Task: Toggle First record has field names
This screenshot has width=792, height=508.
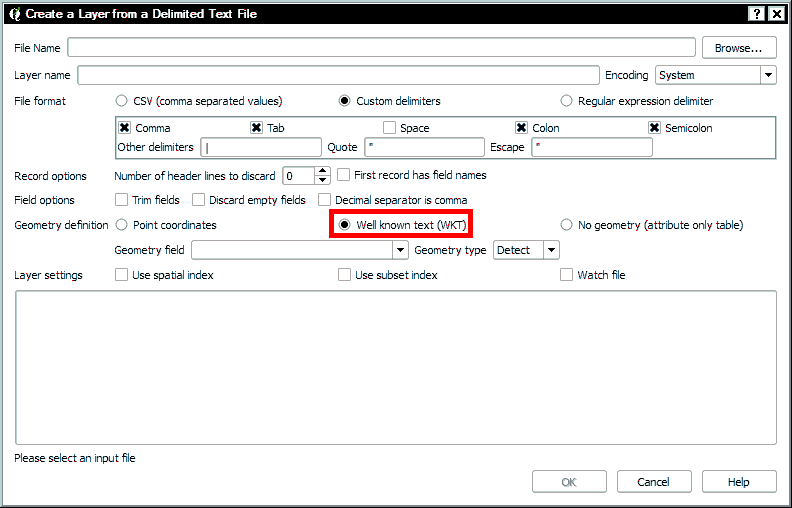Action: point(344,175)
